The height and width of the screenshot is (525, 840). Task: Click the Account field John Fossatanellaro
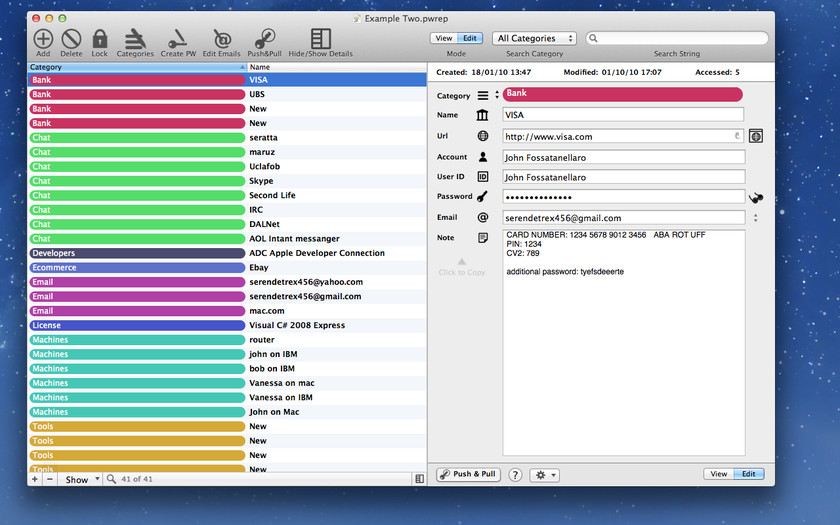(x=624, y=157)
